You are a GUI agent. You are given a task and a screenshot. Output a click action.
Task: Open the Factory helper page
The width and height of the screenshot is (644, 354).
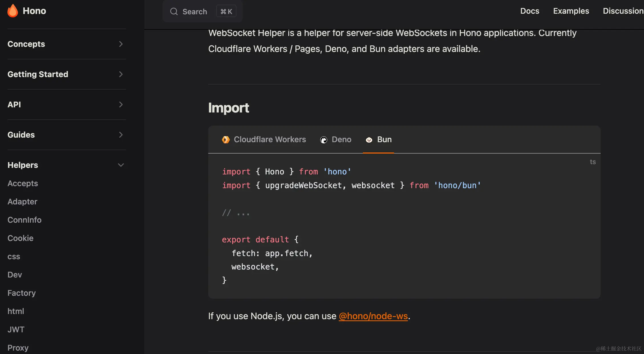(22, 293)
